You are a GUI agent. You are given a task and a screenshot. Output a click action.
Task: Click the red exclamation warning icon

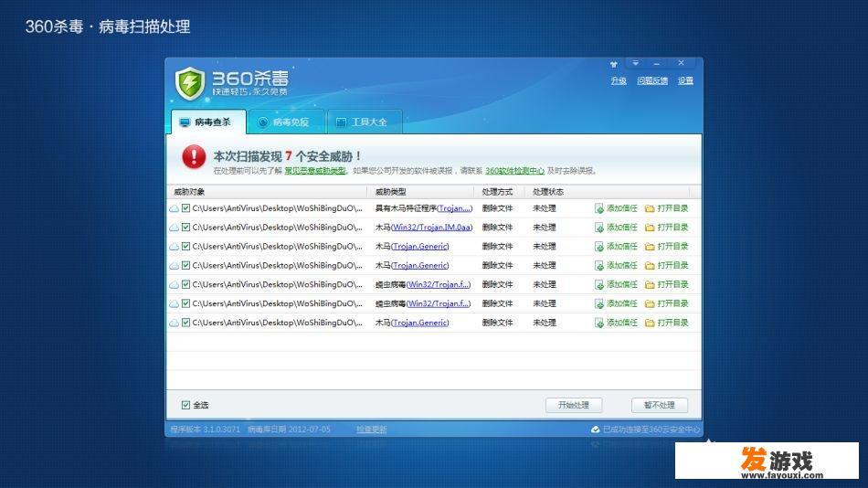click(194, 157)
